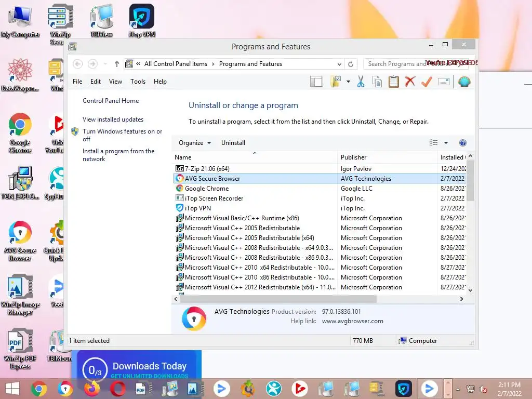Image resolution: width=532 pixels, height=399 pixels.
Task: Click the folder options toolbar icon
Action: [336, 82]
